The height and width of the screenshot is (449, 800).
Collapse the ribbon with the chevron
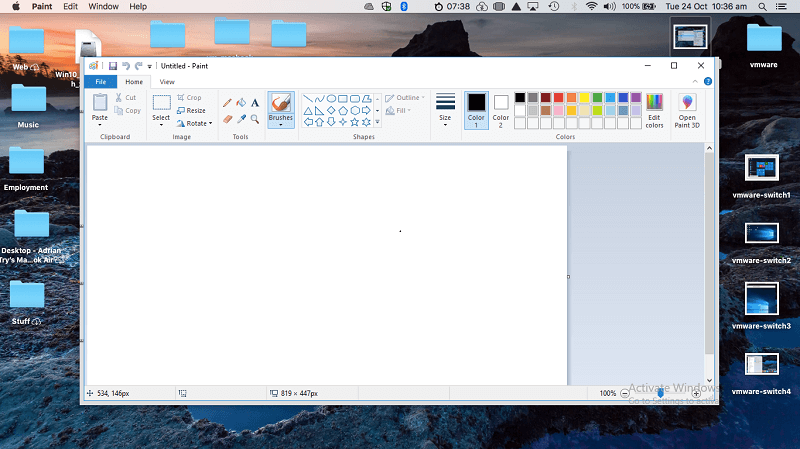click(695, 82)
